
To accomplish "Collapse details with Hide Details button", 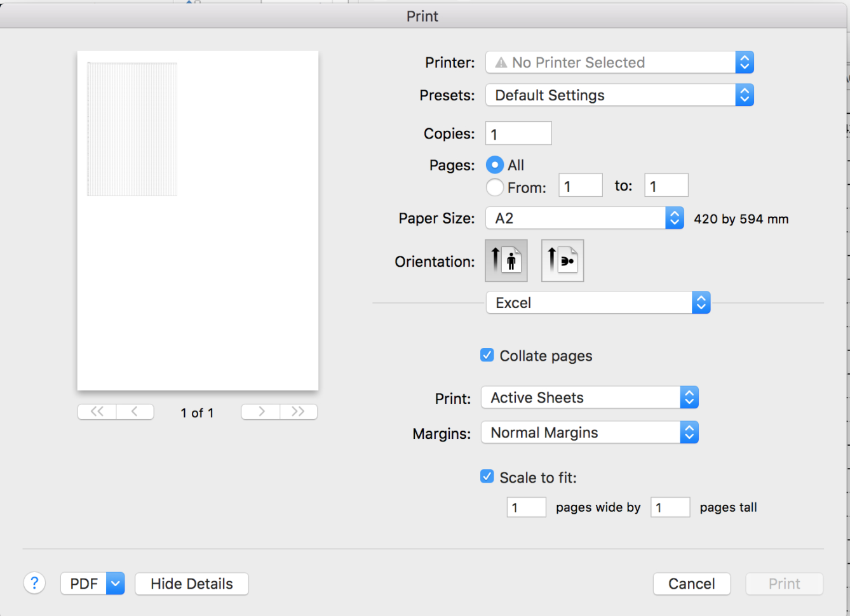I will coord(191,584).
